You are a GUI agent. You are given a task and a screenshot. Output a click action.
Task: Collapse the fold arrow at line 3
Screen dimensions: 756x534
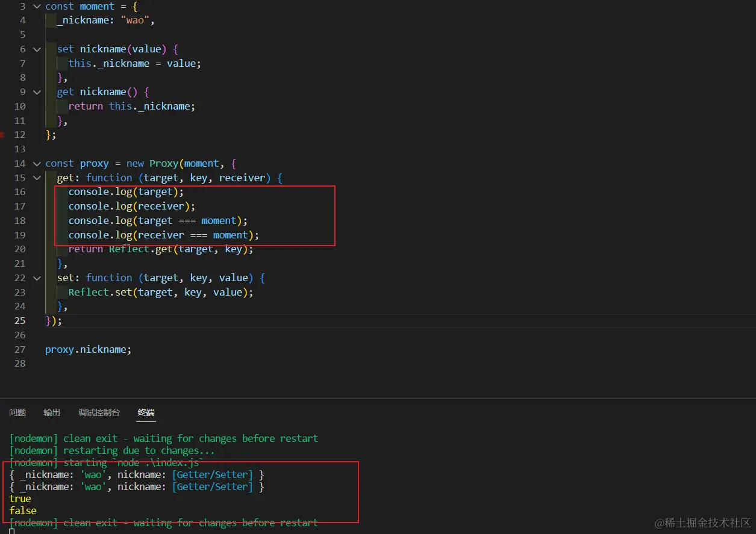pyautogui.click(x=37, y=6)
